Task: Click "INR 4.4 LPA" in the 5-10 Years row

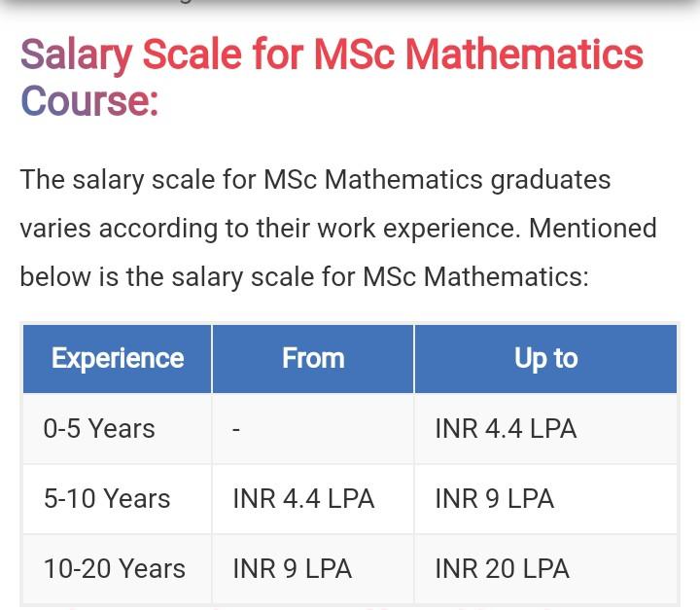Action: [303, 499]
